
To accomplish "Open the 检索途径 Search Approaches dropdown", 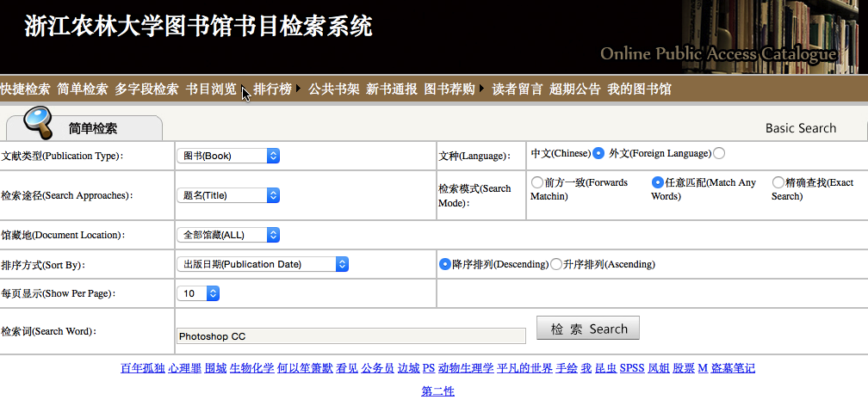I will pos(228,195).
